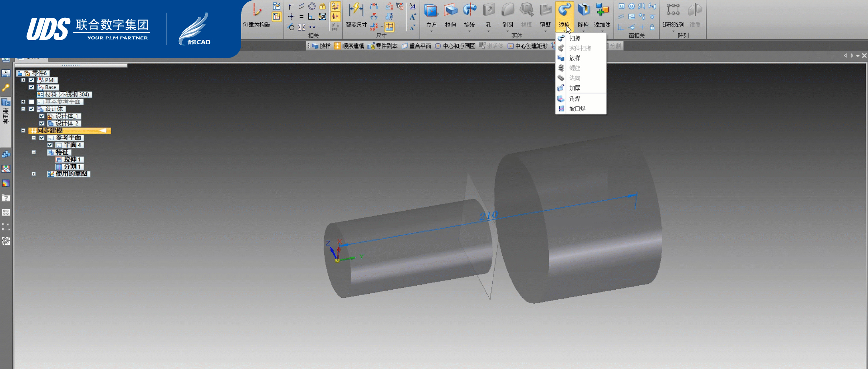Click 中心和点画圆 in the quick toolbar

click(455, 46)
